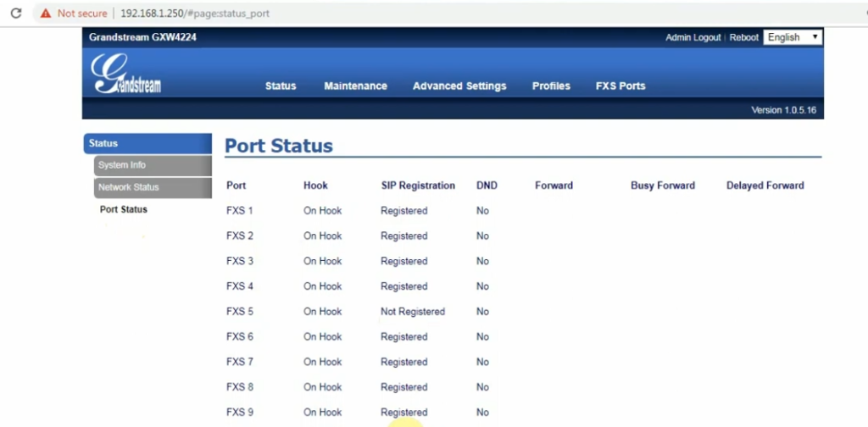This screenshot has width=868, height=427.
Task: Click the Not secure warning icon
Action: (x=46, y=13)
